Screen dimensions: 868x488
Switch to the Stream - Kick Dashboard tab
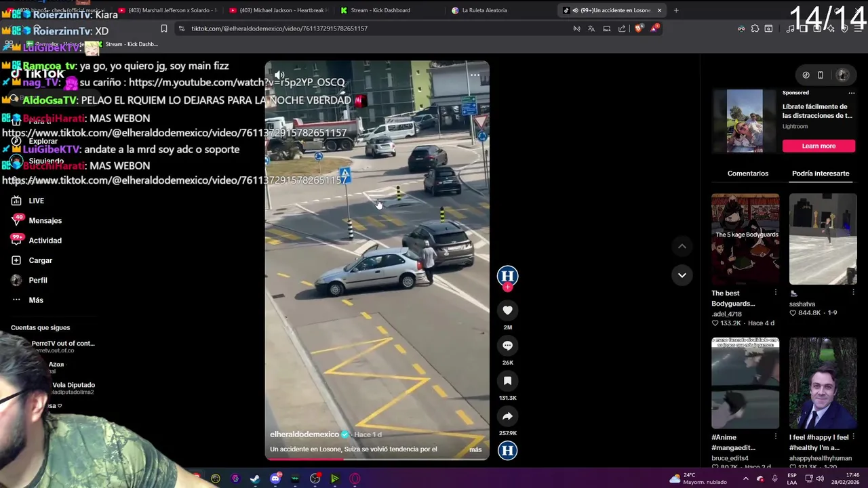coord(380,10)
